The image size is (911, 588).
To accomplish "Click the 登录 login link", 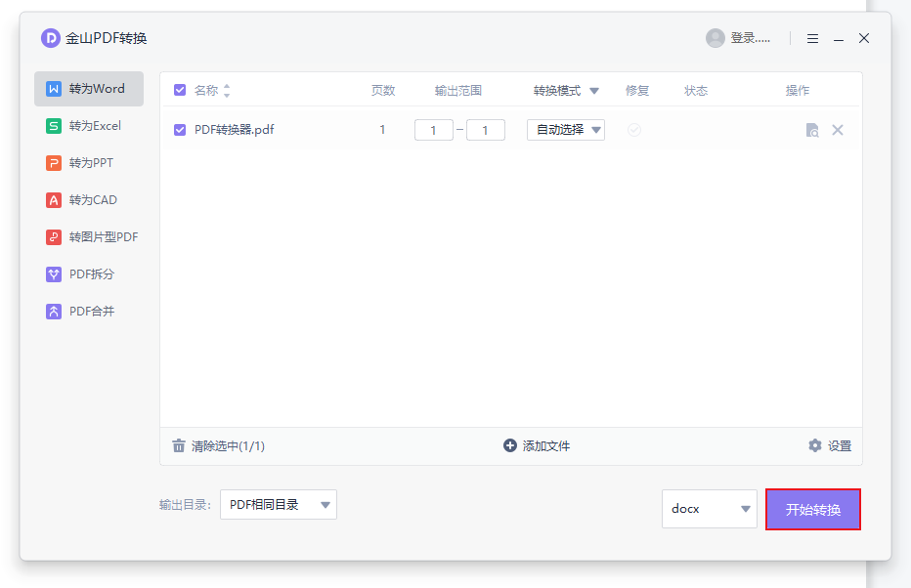I will [x=750, y=38].
